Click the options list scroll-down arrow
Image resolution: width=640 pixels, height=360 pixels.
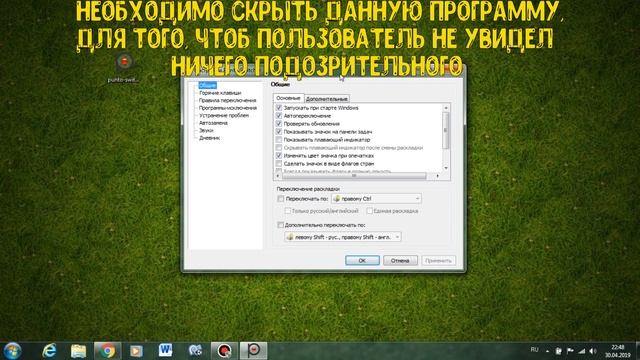(446, 168)
